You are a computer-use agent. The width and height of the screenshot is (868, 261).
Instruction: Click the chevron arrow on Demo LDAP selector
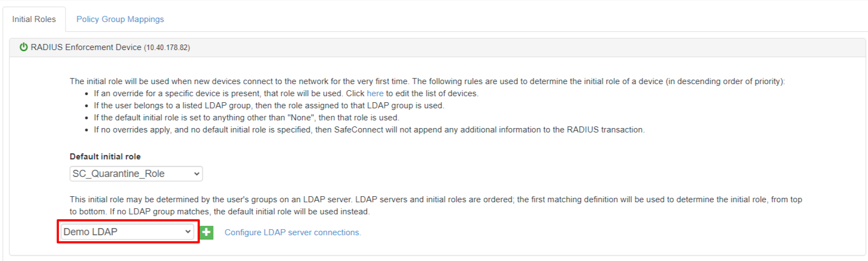coord(188,232)
